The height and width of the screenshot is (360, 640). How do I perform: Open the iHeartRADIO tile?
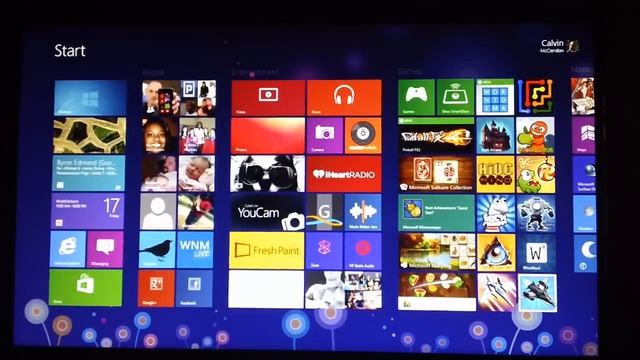(344, 174)
